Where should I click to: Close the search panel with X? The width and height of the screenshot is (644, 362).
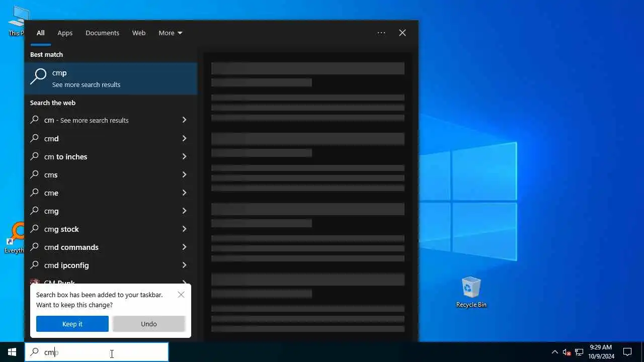[403, 33]
